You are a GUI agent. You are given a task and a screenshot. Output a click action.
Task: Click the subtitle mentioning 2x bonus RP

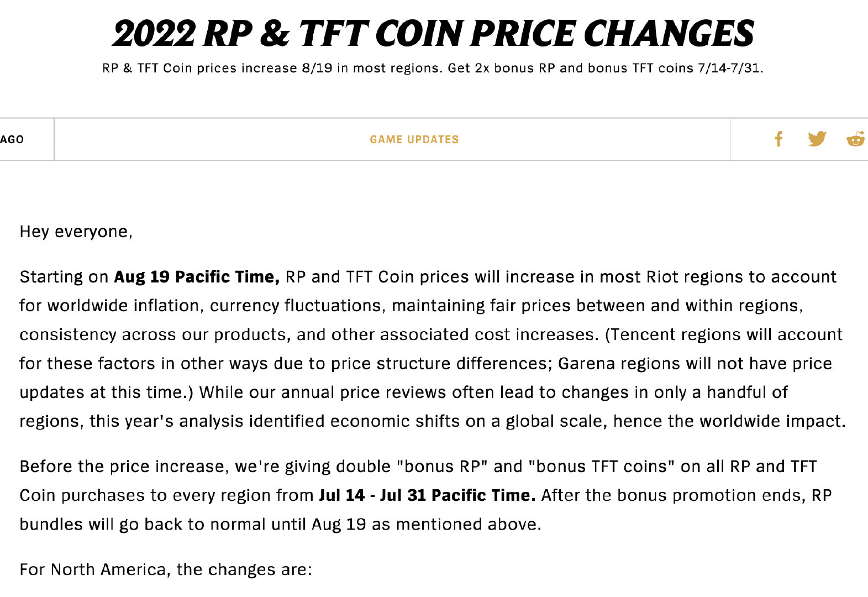(433, 69)
